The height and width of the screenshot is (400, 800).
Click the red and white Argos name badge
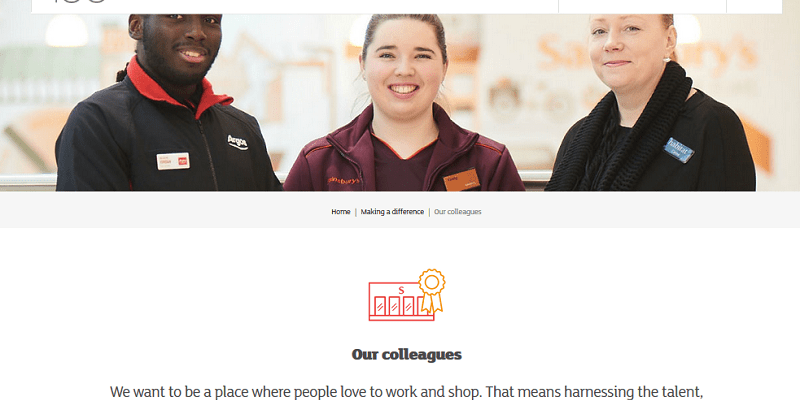173,161
